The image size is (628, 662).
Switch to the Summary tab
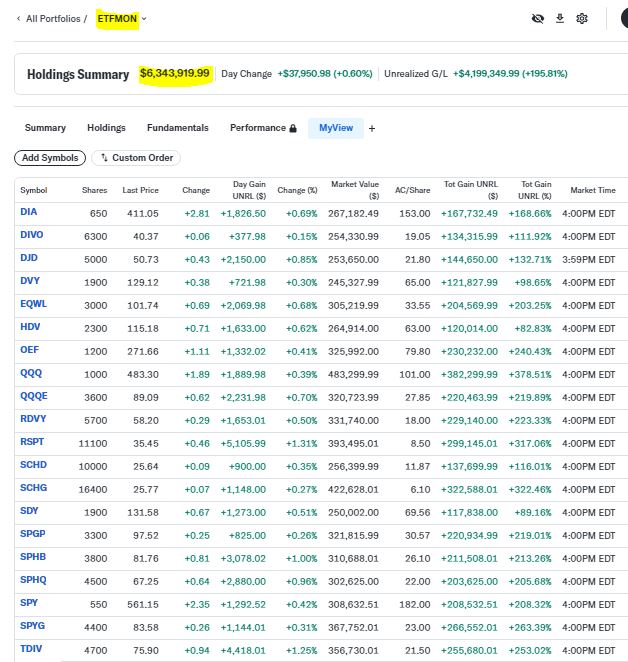(45, 128)
